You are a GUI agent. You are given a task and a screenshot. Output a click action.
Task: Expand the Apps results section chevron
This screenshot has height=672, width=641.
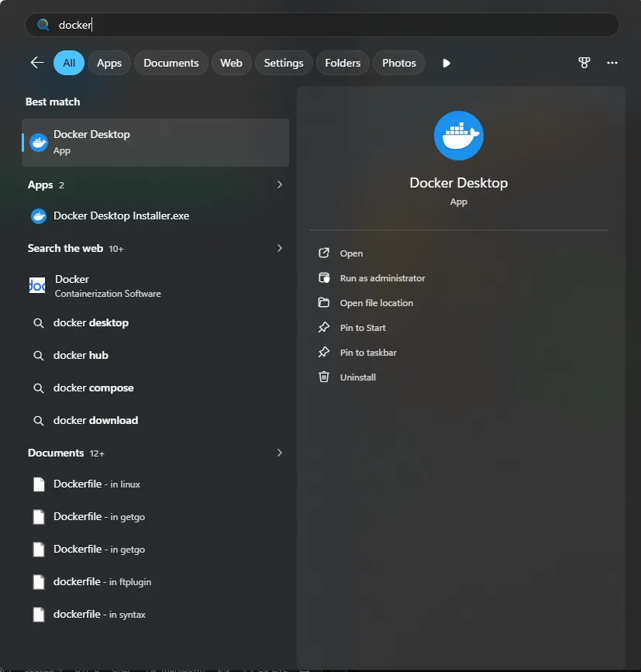point(280,184)
